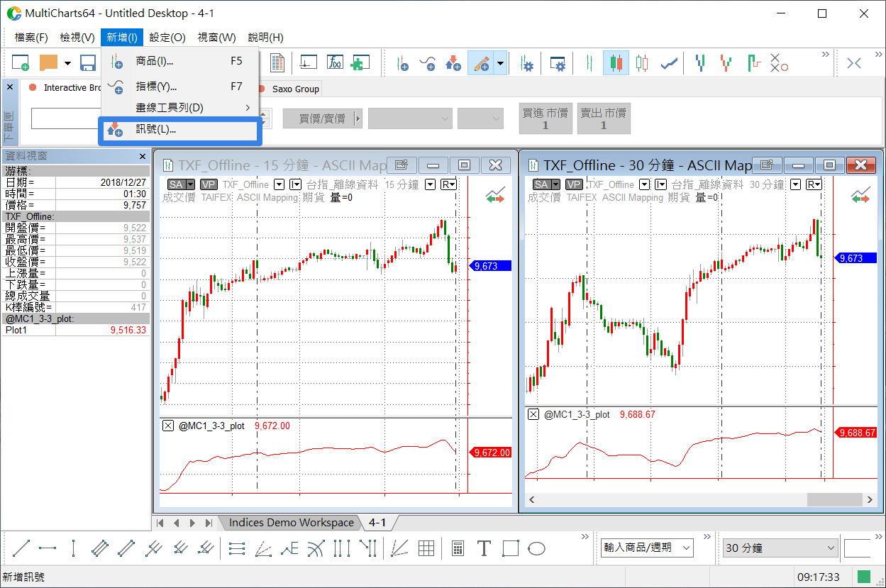Select the Rectangle drawing tool
886x588 pixels.
(x=510, y=548)
